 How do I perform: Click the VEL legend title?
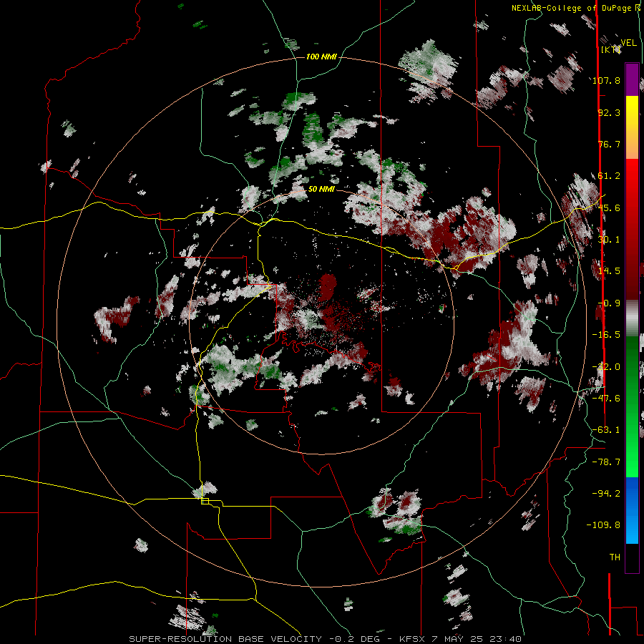point(629,42)
